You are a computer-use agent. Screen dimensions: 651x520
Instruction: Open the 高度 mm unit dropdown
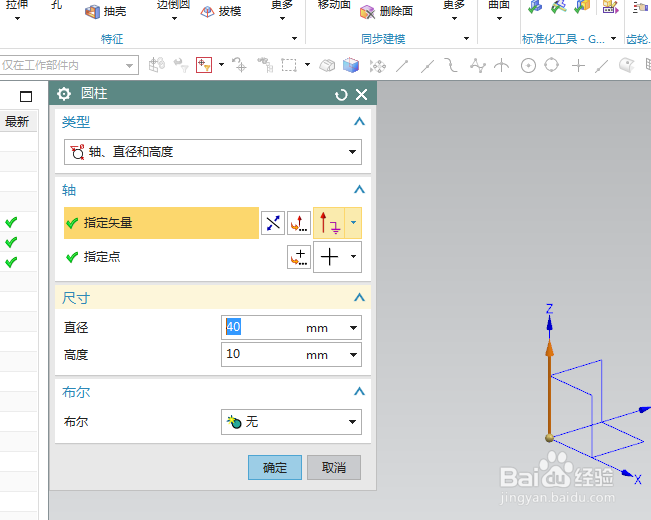tap(353, 355)
